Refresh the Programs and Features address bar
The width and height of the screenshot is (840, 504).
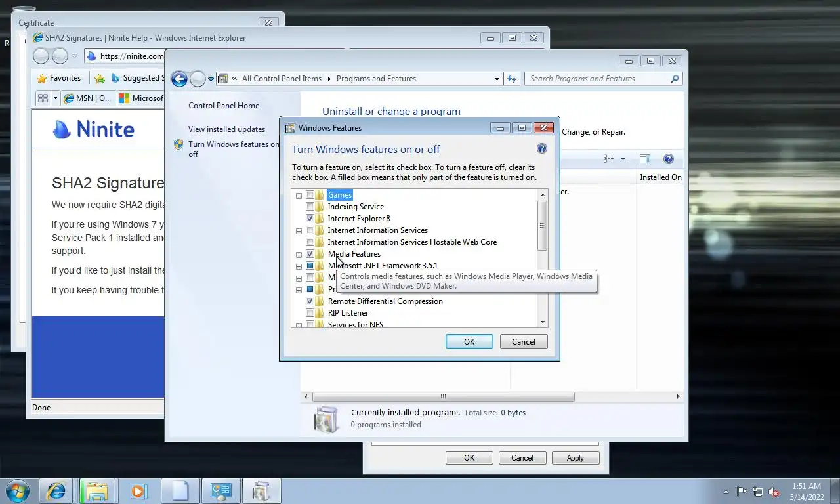(x=513, y=79)
